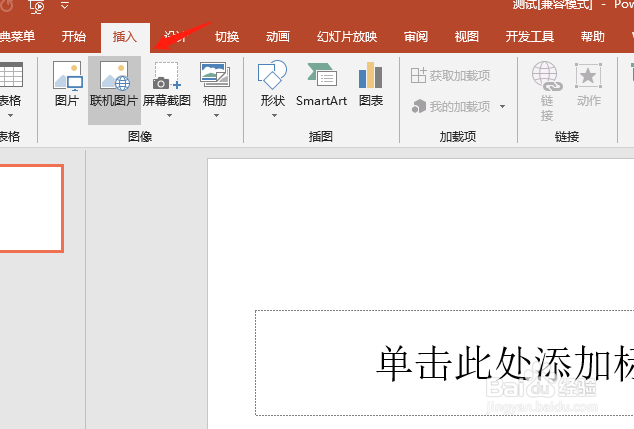Open the 开发工具 Developer tab
The width and height of the screenshot is (634, 429).
coord(530,37)
